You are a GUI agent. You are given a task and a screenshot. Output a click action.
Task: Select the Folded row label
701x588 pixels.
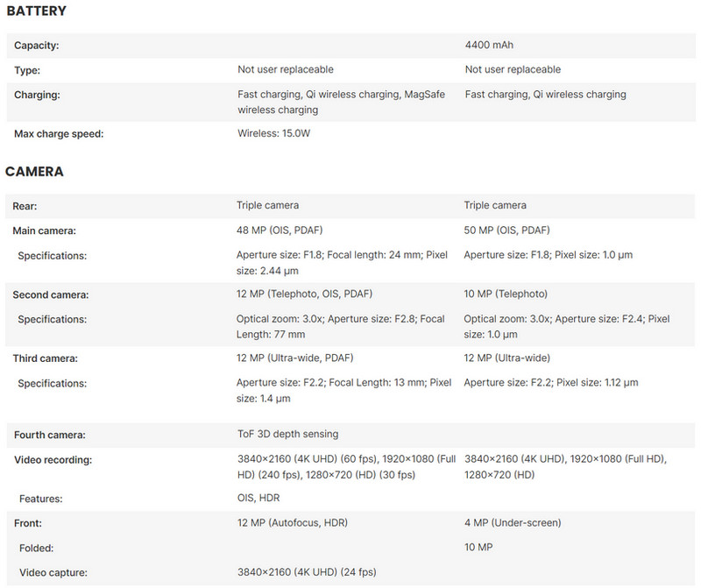click(x=38, y=548)
